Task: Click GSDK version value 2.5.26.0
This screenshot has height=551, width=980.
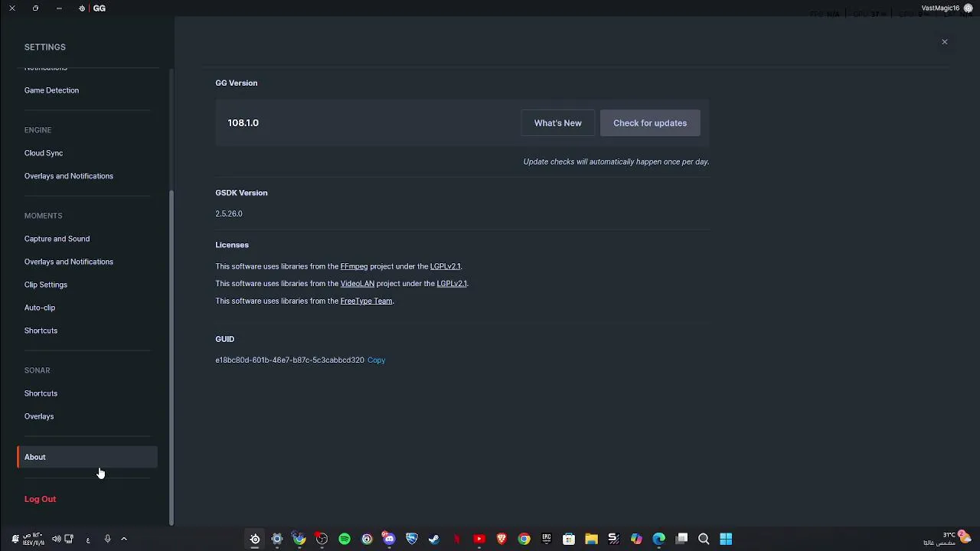Action: [x=229, y=214]
